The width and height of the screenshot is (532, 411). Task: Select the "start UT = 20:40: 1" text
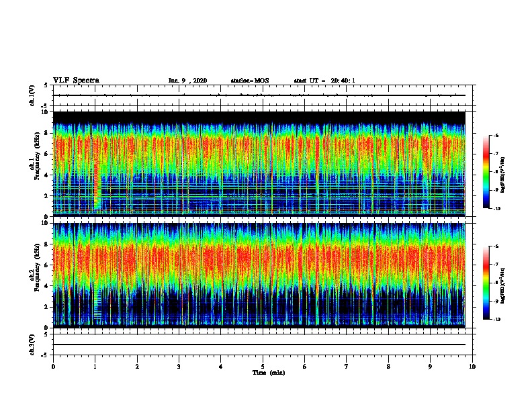[x=324, y=81]
